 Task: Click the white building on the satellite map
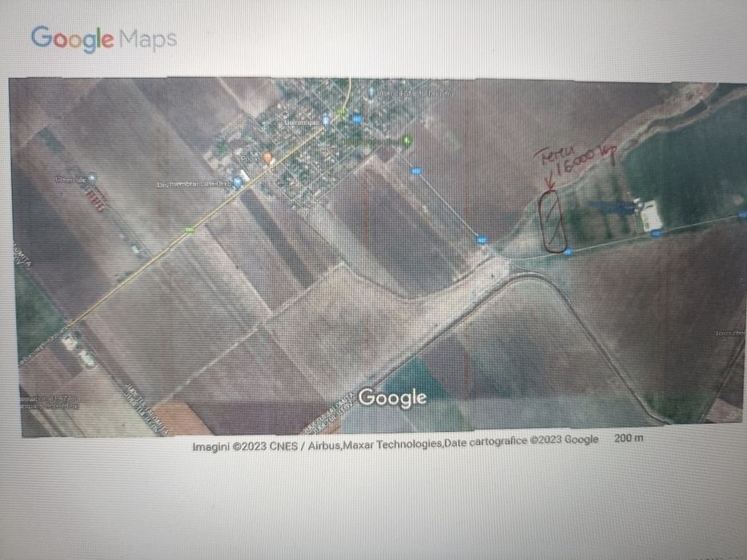[x=653, y=216]
